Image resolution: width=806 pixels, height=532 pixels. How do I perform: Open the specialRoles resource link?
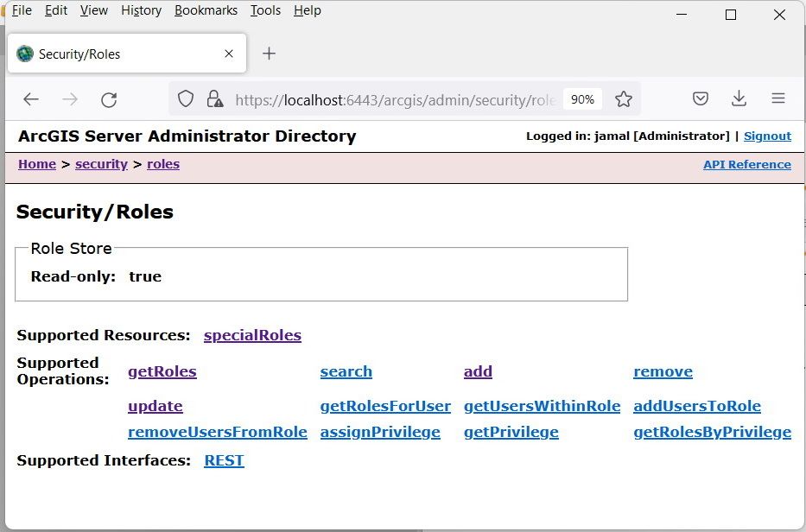point(252,335)
